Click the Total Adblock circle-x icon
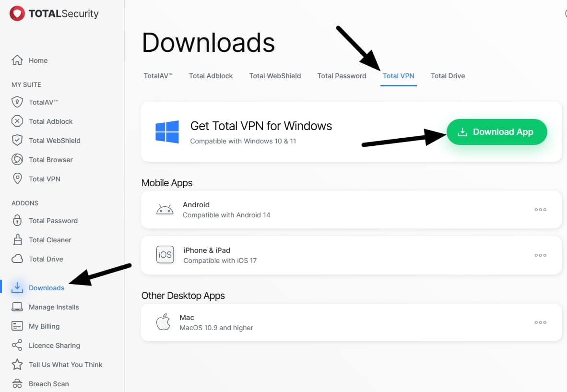The height and width of the screenshot is (392, 567). [x=17, y=121]
